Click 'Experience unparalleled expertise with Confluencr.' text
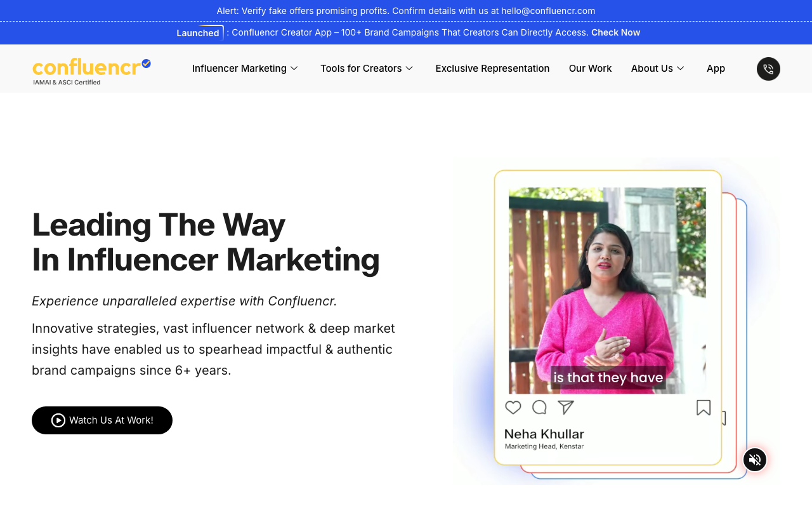The image size is (812, 508). tap(185, 301)
